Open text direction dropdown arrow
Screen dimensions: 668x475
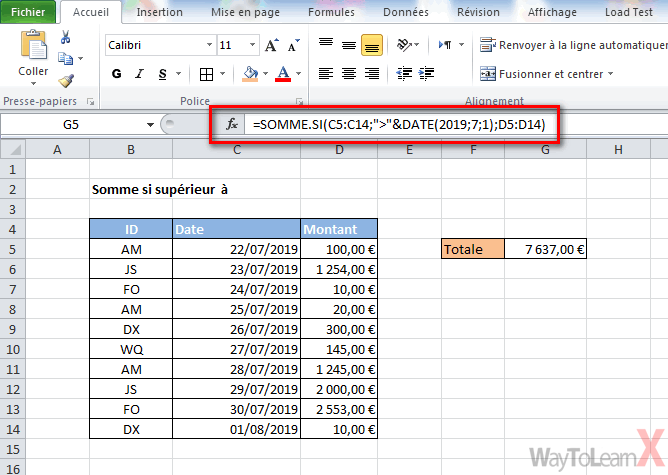461,44
